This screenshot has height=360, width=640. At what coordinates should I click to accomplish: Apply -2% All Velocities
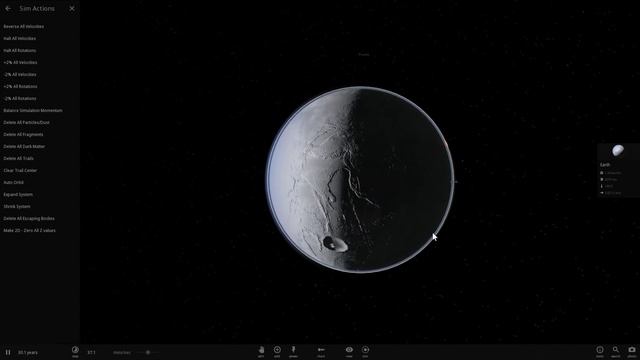20,75
